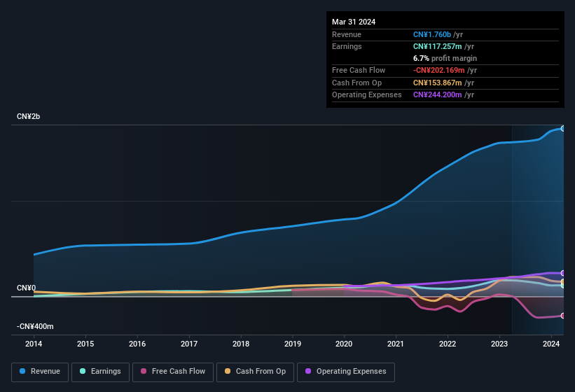Click the -CN¥202.169m free cash flow value
Viewport: 575px width, 392px height.
click(x=439, y=70)
